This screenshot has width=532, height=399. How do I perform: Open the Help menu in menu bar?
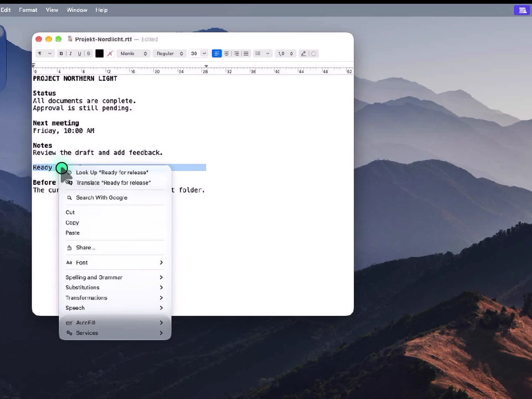102,10
